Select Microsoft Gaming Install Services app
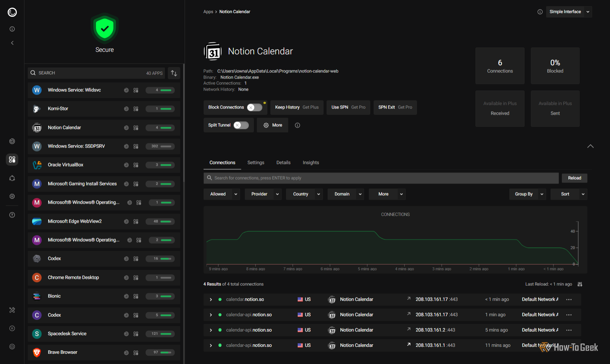 (104, 184)
